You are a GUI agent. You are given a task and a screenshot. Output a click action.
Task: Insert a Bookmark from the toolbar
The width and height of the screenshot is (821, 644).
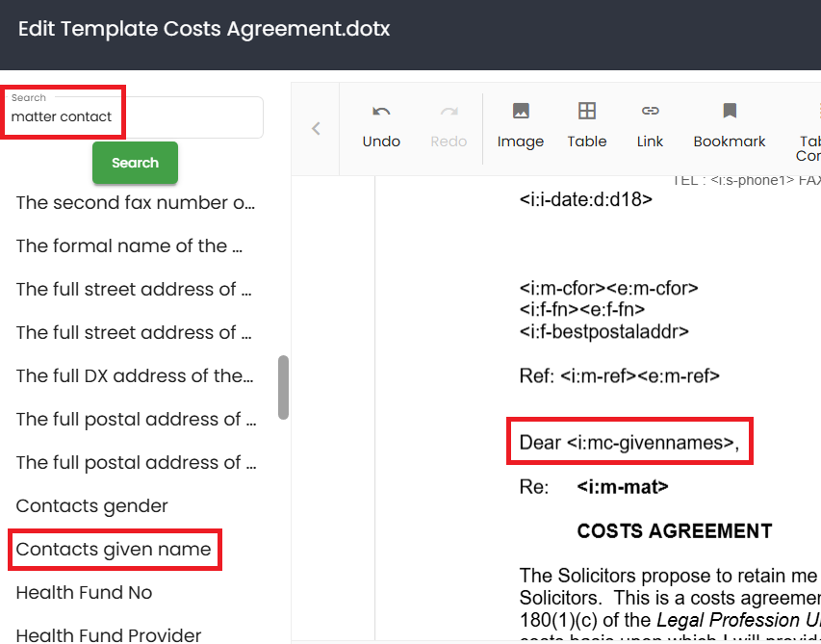[730, 112]
